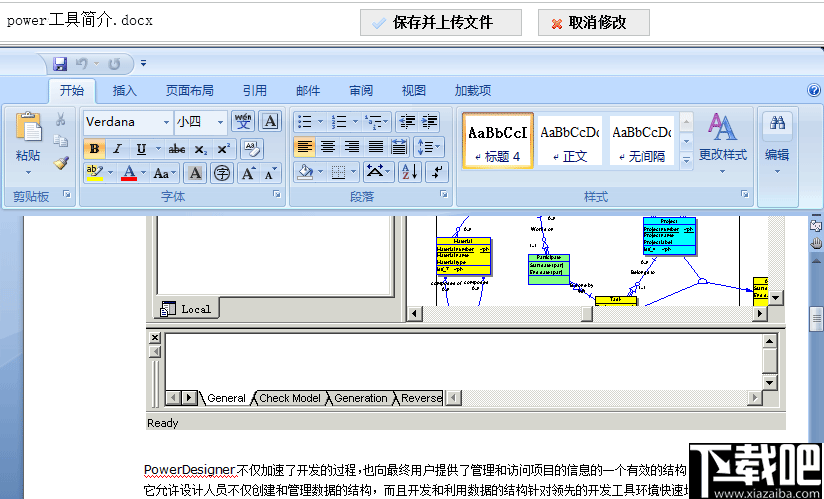Click the Bullets list icon
The width and height of the screenshot is (824, 499).
pos(305,122)
